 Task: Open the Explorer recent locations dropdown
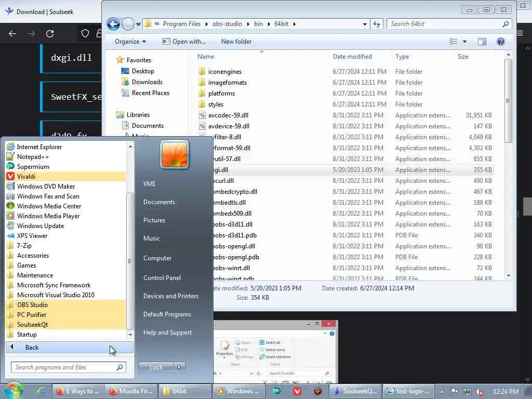click(x=138, y=24)
